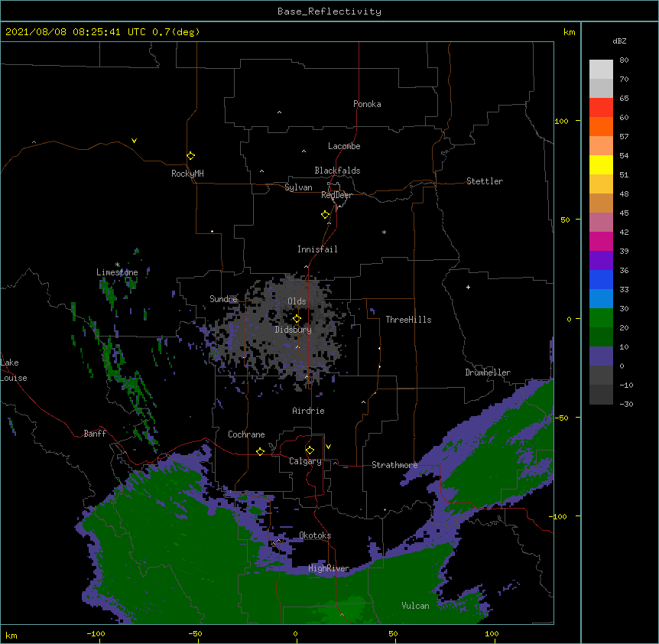The height and width of the screenshot is (644, 659).
Task: Click the Stettler label
Action: 485,181
